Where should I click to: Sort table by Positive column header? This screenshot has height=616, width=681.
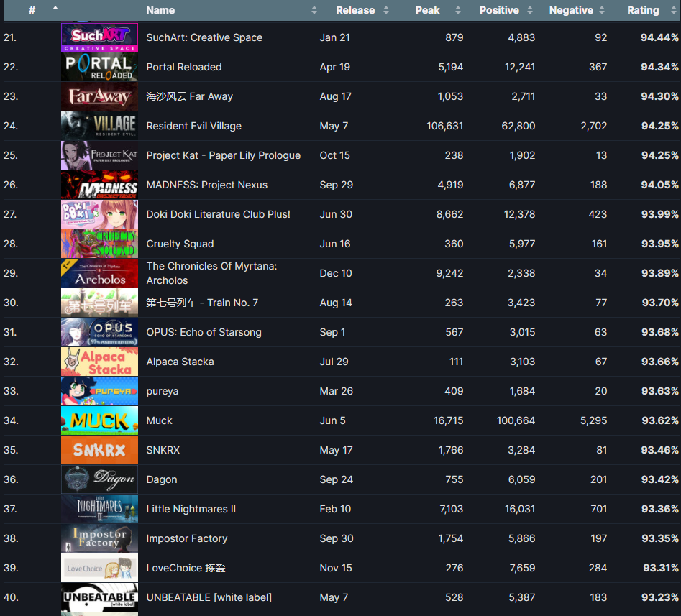tap(499, 10)
